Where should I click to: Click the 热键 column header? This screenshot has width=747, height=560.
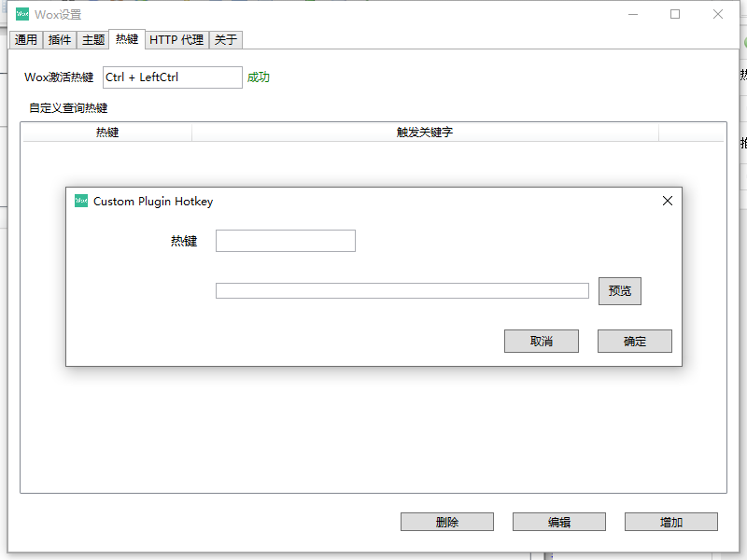[x=107, y=132]
